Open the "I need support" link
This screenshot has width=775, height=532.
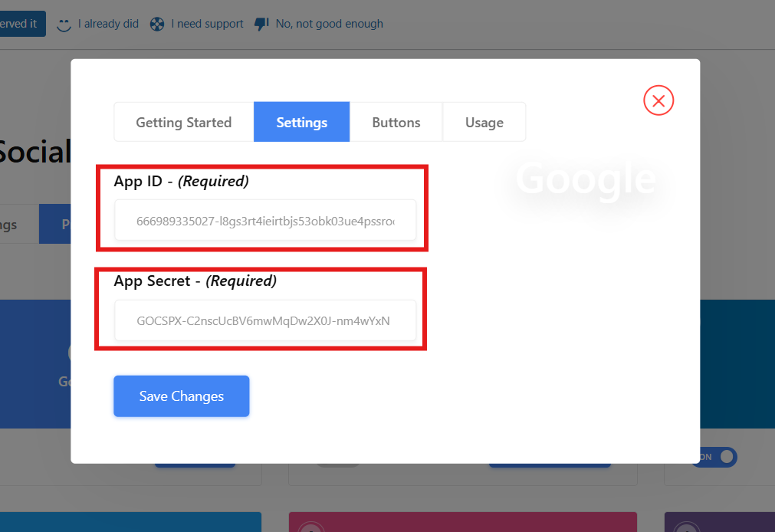pos(207,25)
